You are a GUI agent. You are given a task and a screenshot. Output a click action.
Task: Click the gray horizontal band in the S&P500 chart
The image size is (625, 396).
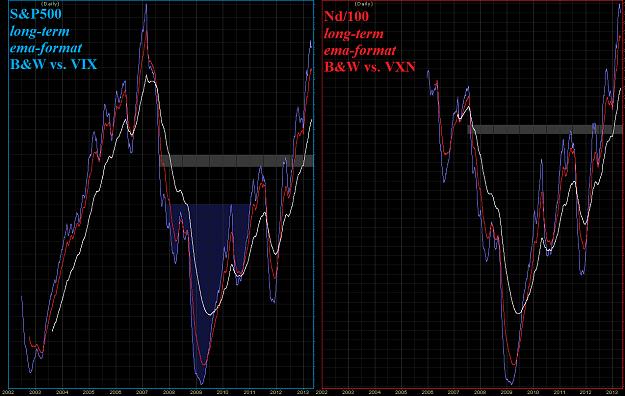coord(236,161)
